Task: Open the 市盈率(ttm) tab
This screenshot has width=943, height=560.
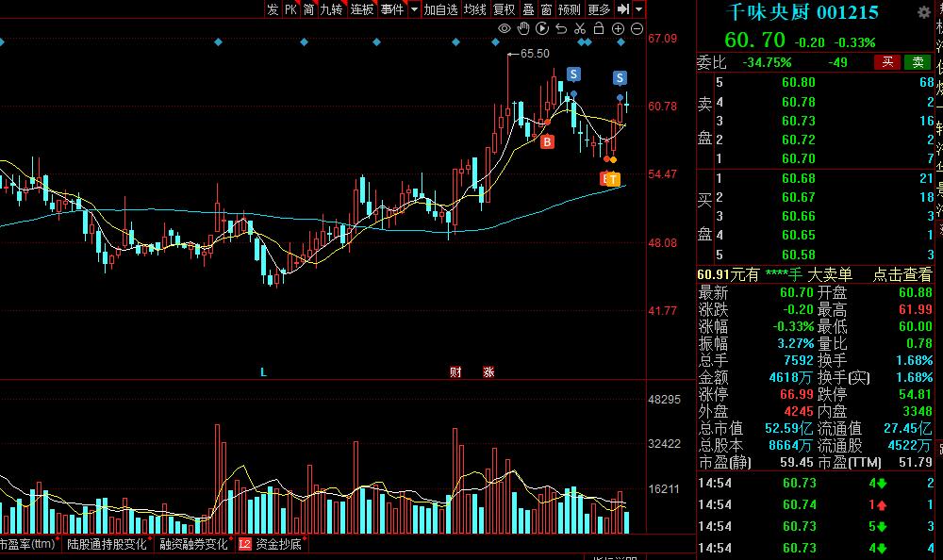Action: (x=27, y=544)
